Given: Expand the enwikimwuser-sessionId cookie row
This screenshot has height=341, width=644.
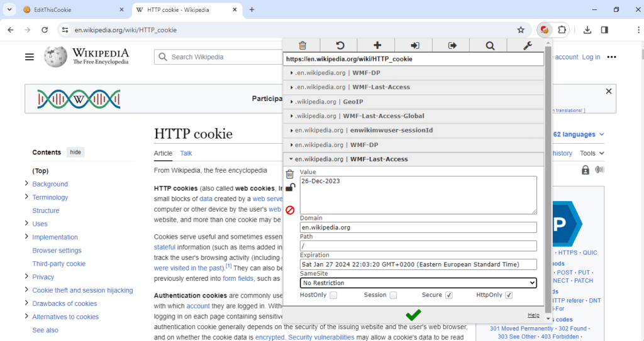Looking at the screenshot, I should 413,131.
